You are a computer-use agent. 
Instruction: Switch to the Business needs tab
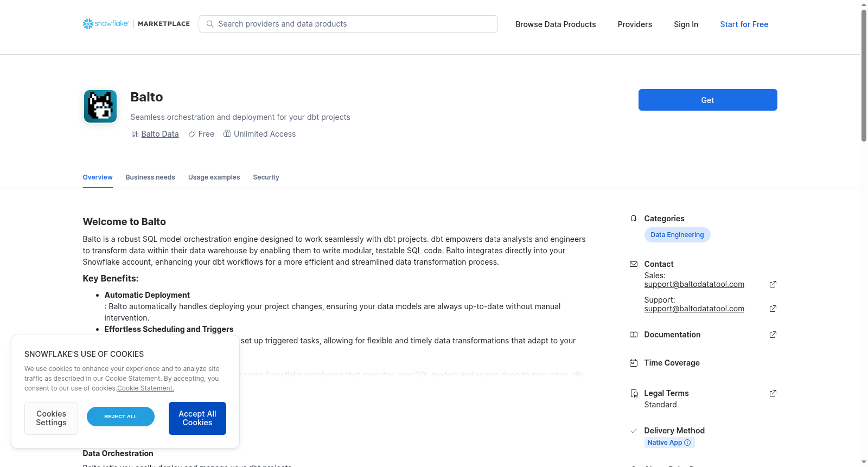point(150,177)
